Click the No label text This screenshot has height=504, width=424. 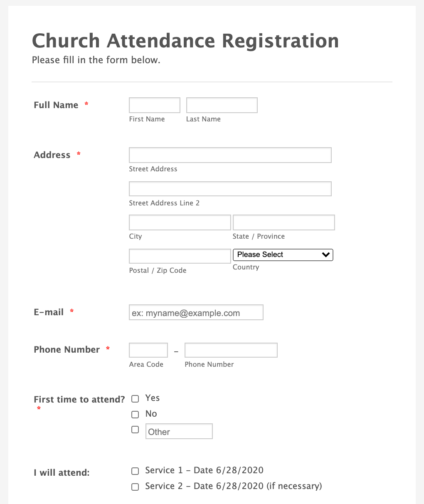click(x=151, y=414)
